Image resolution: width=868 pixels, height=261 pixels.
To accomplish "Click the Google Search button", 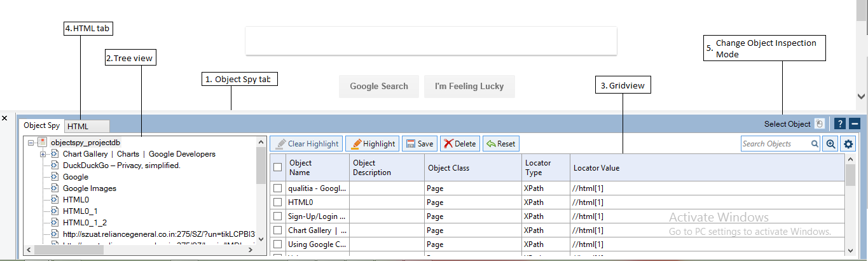I will click(x=379, y=87).
